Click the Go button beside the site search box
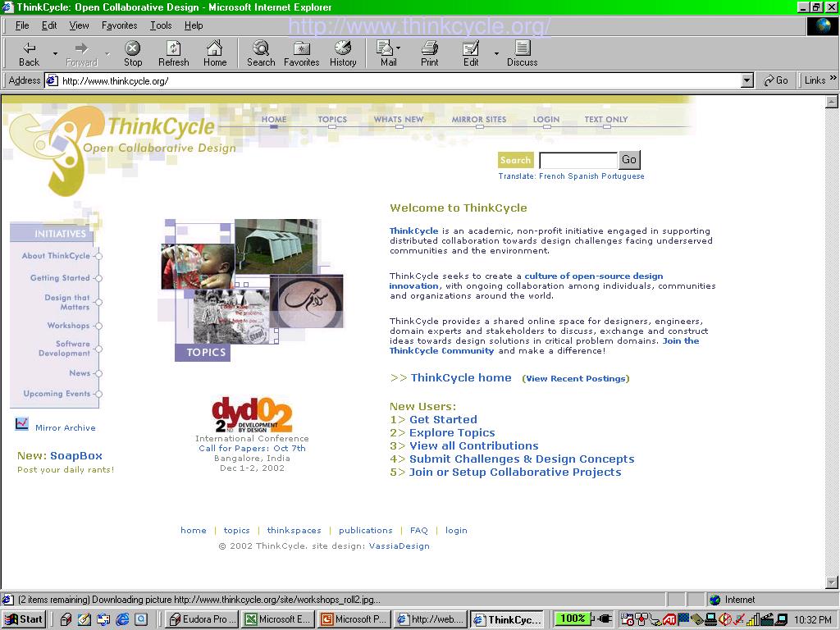 (629, 160)
